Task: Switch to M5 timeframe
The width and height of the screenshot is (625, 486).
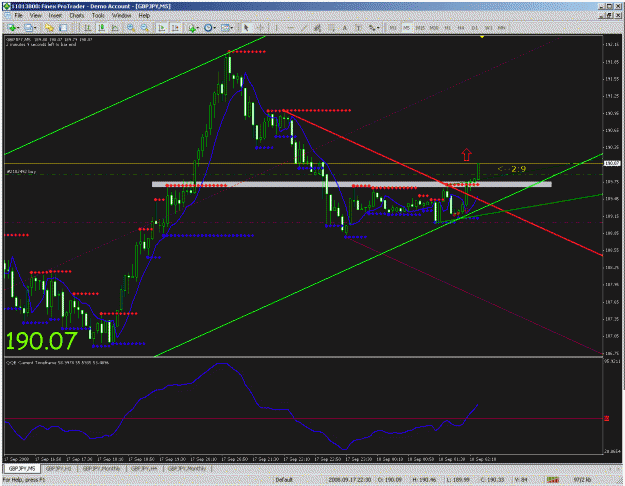Action: click(406, 28)
